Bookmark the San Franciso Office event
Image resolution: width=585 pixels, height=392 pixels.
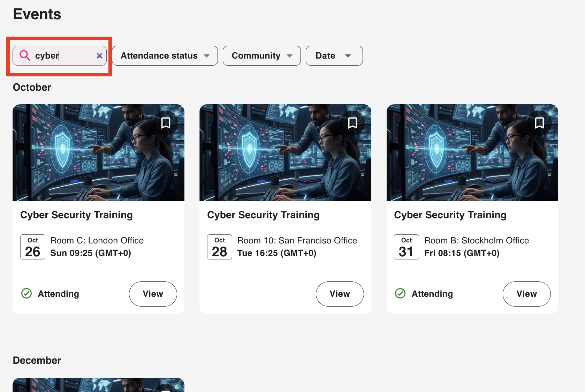[x=352, y=123]
